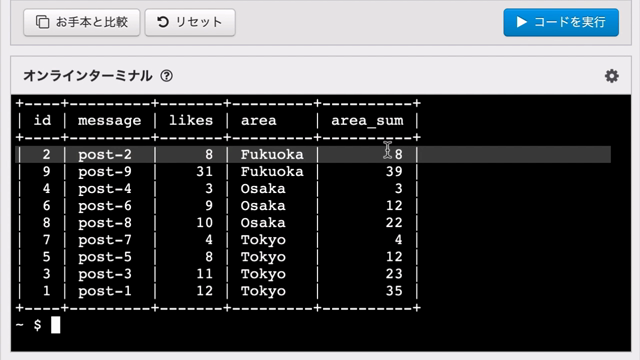Open the online terminal help question icon
Viewport: 640px width, 360px height.
coord(167,76)
